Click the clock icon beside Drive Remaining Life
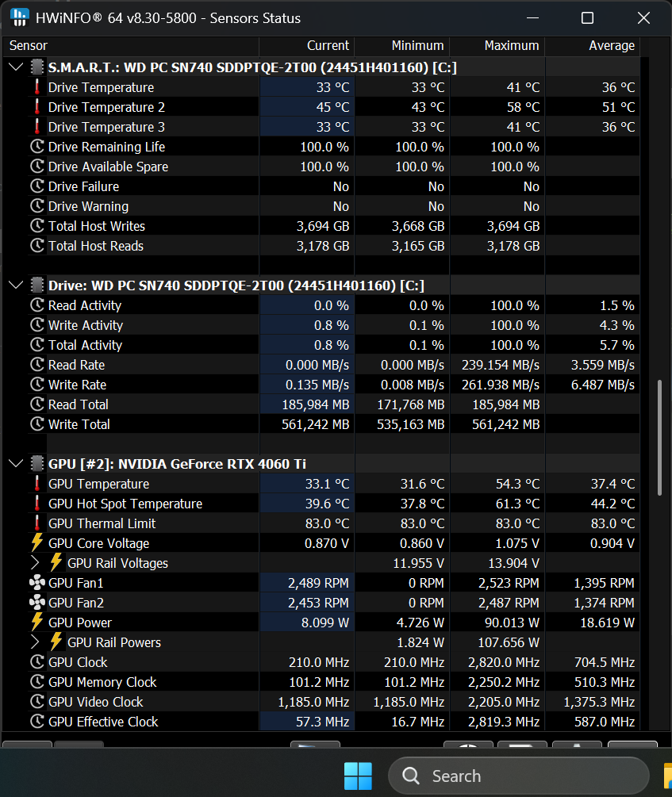Image resolution: width=672 pixels, height=797 pixels. coord(36,147)
